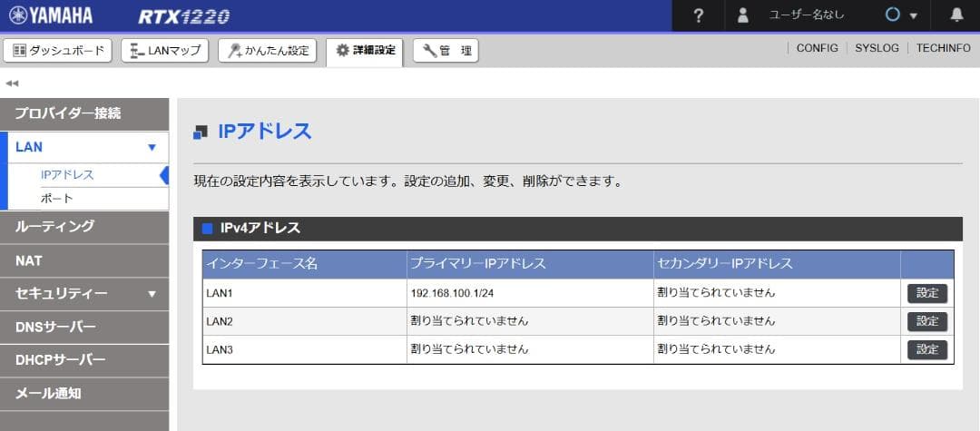
Task: Click the ユーザー名なし user label
Action: [x=807, y=15]
